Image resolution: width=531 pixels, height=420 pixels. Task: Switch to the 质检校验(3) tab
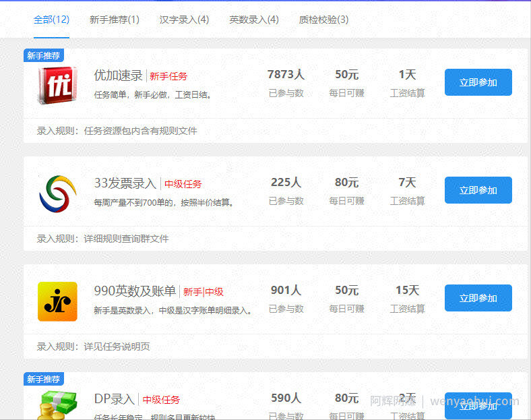click(323, 20)
